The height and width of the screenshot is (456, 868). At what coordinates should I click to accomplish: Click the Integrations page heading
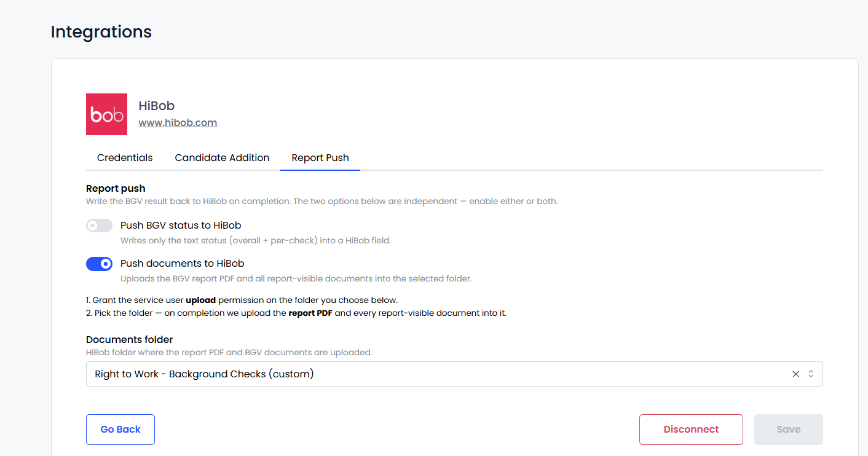point(101,32)
